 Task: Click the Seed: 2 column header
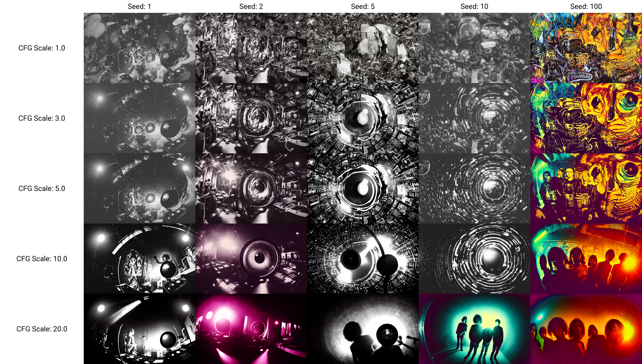pos(251,7)
